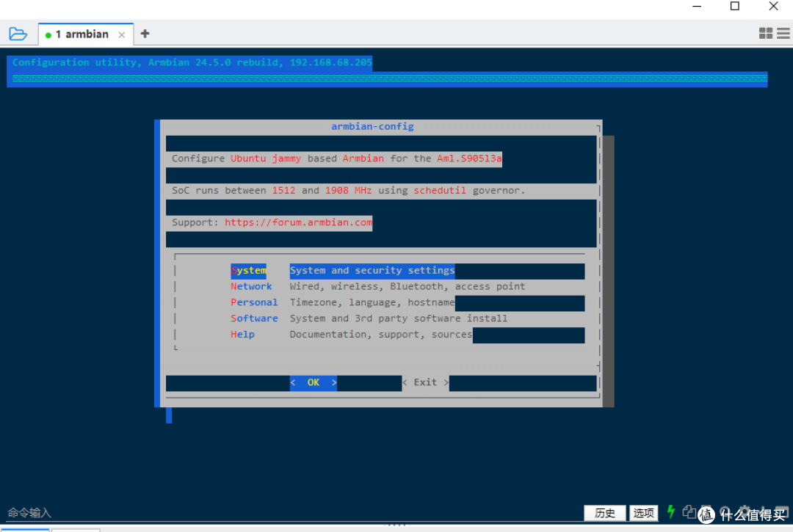Maximize the terminal window

(735, 6)
